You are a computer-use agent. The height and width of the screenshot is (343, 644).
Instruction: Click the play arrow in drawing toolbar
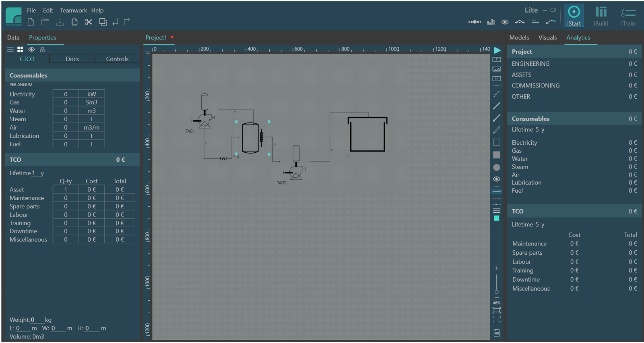pos(497,50)
